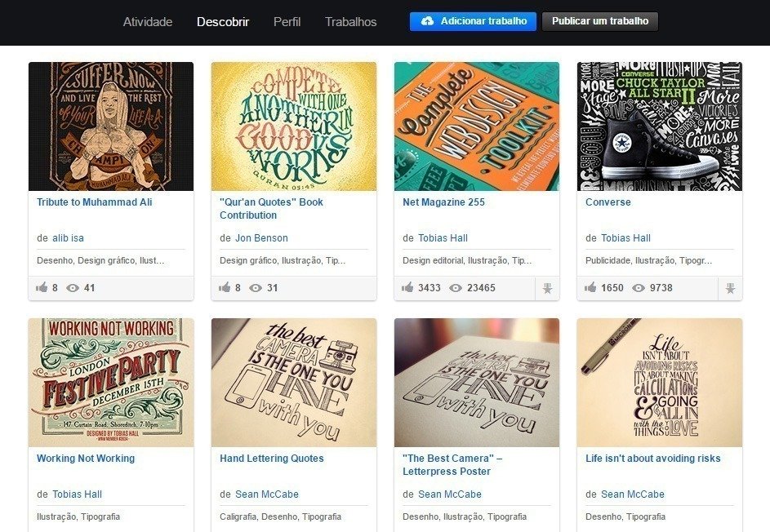Click the Complete Web Design Toolkit thumbnail
The height and width of the screenshot is (532, 770).
(477, 126)
